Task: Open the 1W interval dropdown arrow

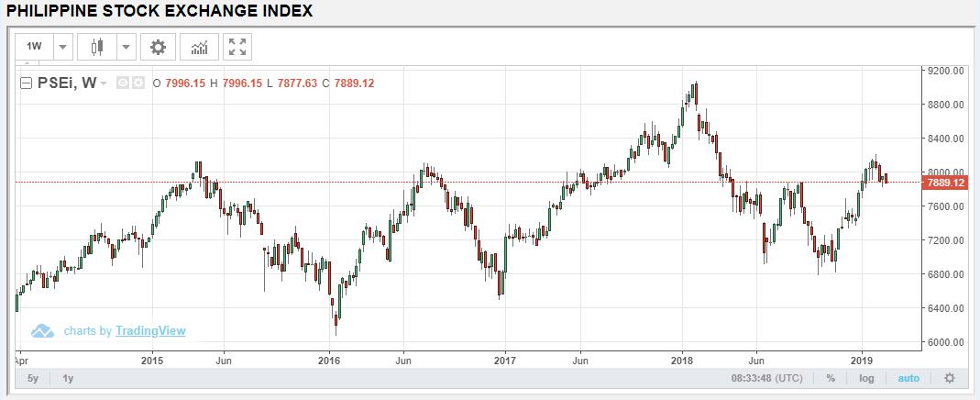Action: pos(63,47)
